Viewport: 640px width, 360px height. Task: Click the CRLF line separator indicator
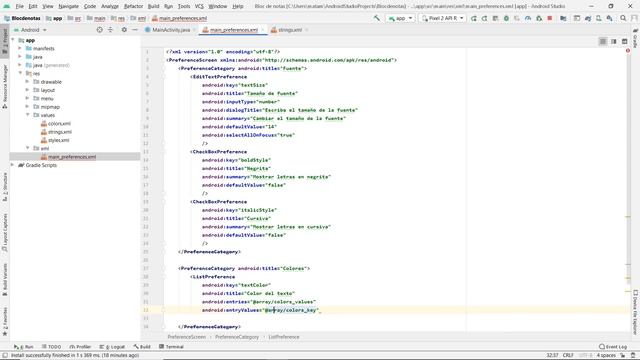568,355
